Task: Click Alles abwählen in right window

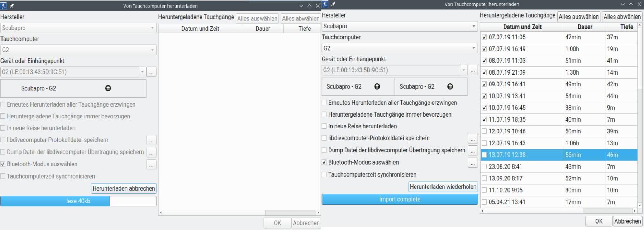Action: point(622,17)
